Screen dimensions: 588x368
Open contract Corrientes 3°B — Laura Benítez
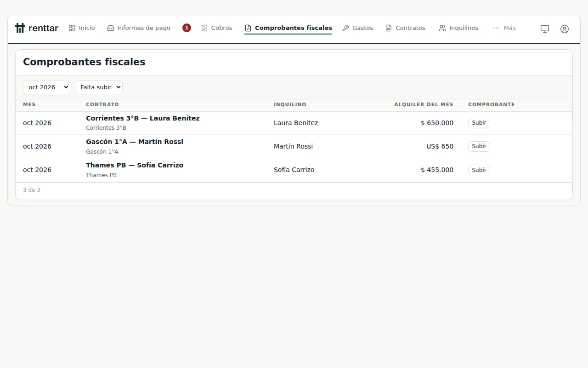tap(143, 118)
